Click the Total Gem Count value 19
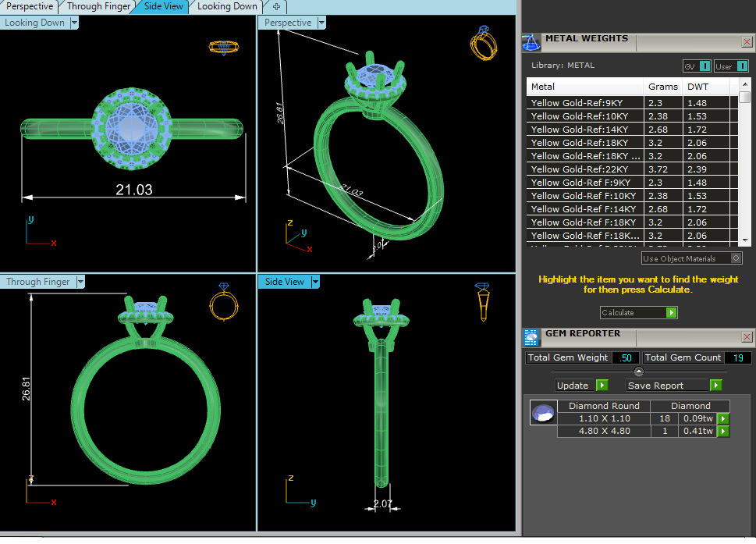Viewport: 756px width, 544px height. click(x=738, y=357)
